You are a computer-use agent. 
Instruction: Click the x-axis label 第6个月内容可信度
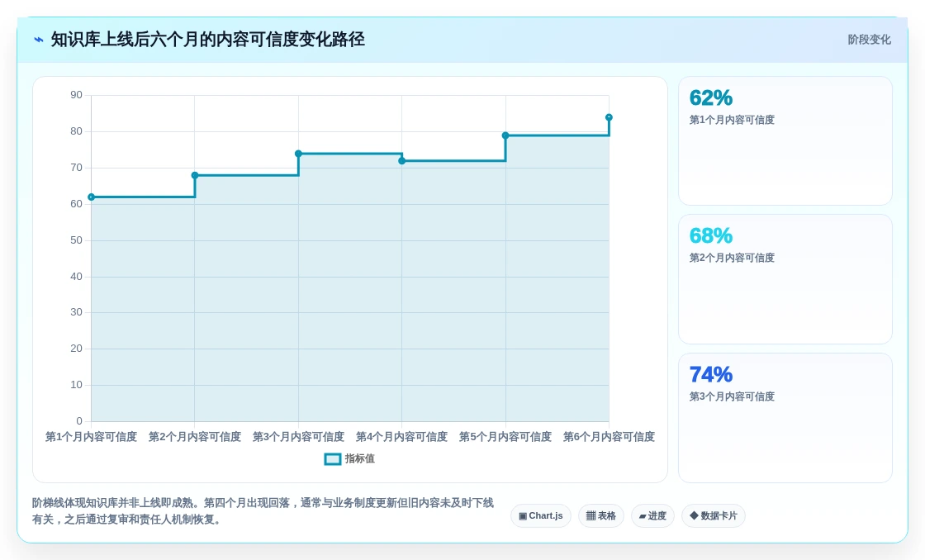tap(609, 437)
